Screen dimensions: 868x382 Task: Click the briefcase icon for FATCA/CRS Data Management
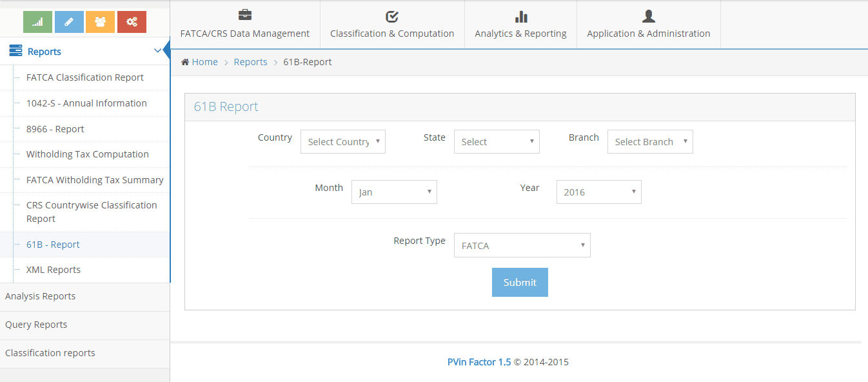pos(245,15)
